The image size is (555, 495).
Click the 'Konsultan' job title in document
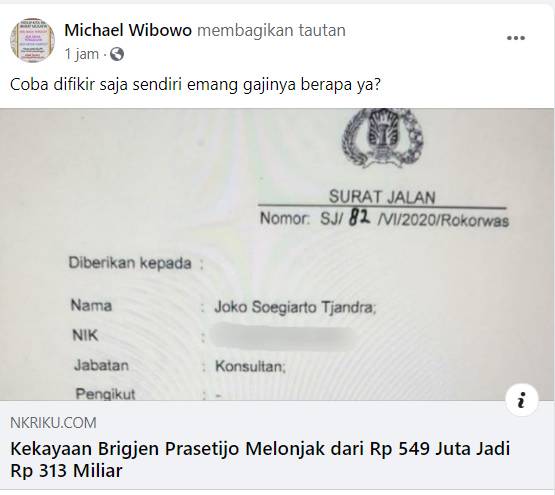pos(250,366)
